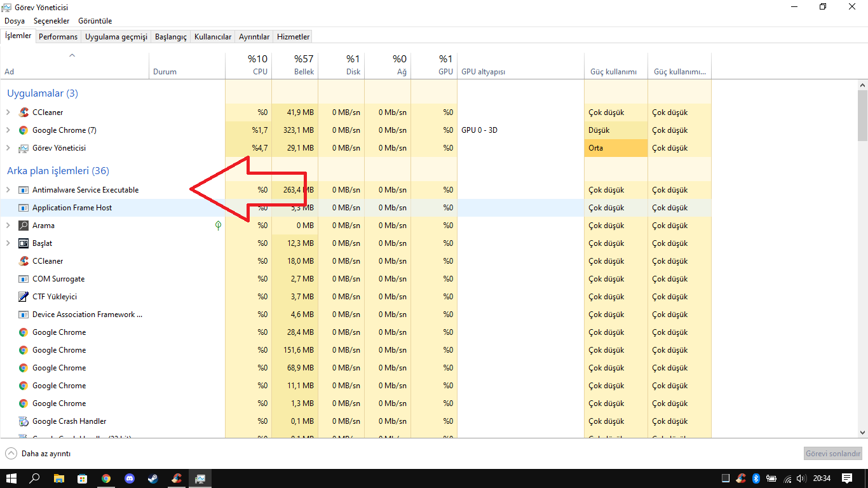Click the %4,7 CPU cell for Görev Yöneticisi
This screenshot has height=488, width=868.
coord(248,148)
